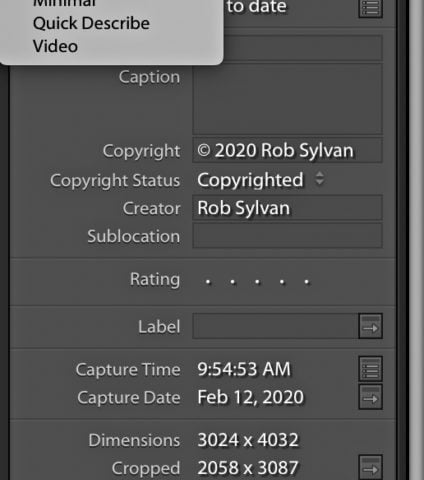This screenshot has width=424, height=480.
Task: Click the arrow button next to Capture Date
Action: coord(370,397)
